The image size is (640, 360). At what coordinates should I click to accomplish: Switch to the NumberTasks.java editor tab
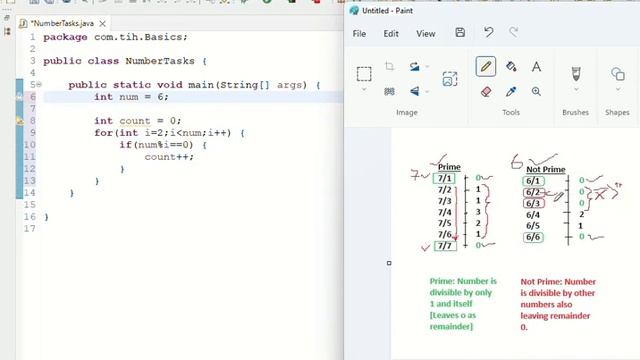tap(62, 23)
